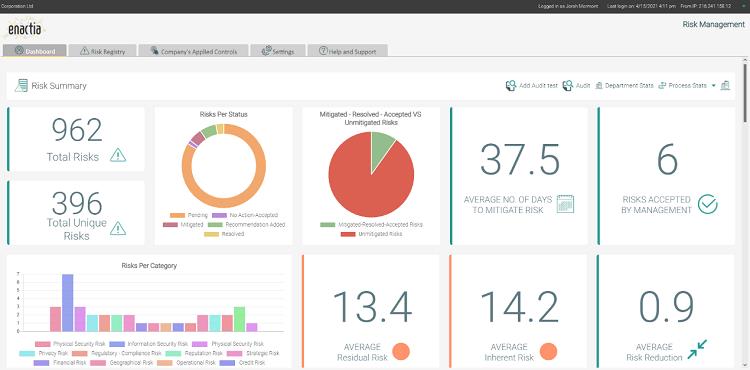Screen dimensions: 750x370
Task: Open the Help and Support tab
Action: tap(347, 51)
